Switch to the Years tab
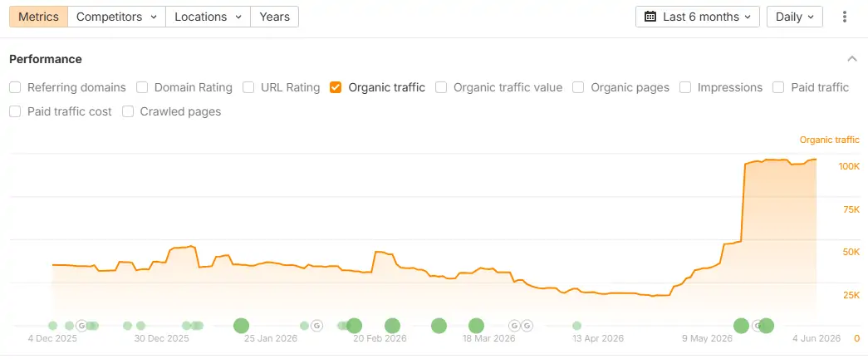868x359 pixels. coord(275,17)
